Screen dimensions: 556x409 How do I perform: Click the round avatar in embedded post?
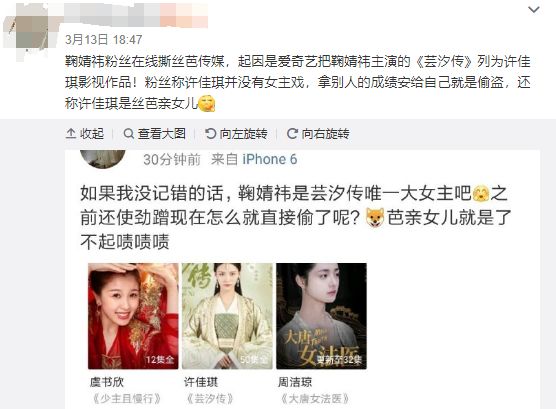(103, 159)
